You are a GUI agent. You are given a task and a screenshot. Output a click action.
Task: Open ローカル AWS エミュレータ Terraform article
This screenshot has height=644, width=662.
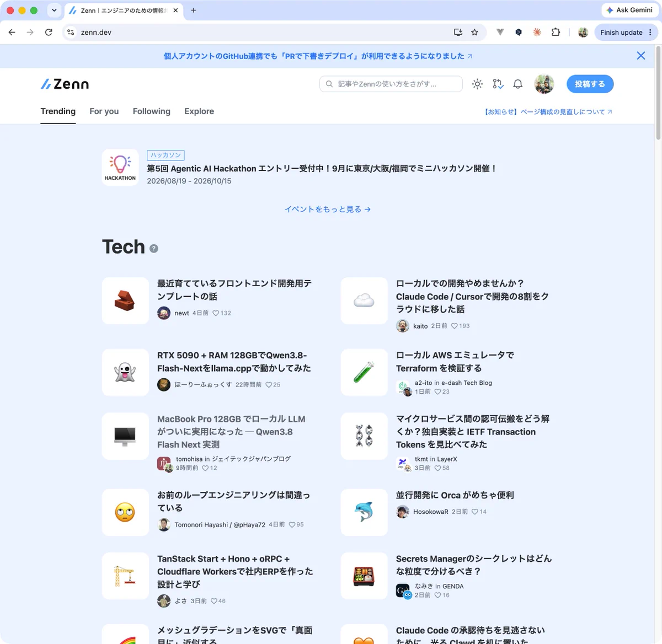tap(455, 362)
